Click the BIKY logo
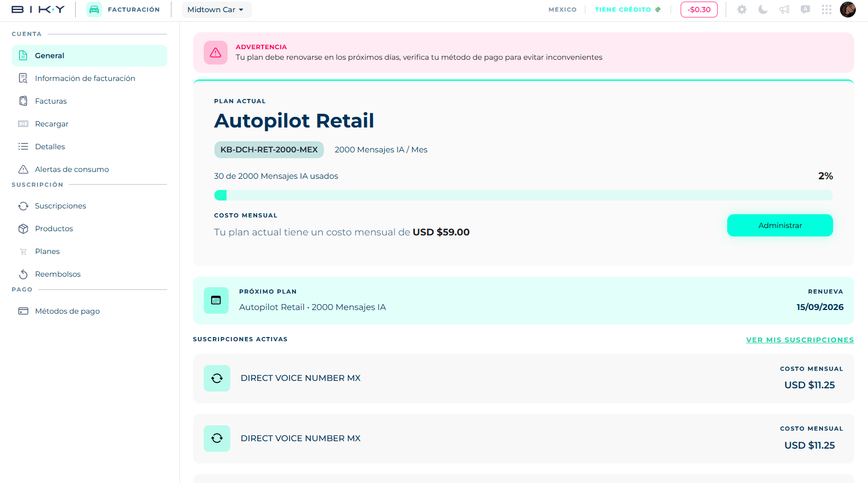The width and height of the screenshot is (868, 483). (x=38, y=10)
